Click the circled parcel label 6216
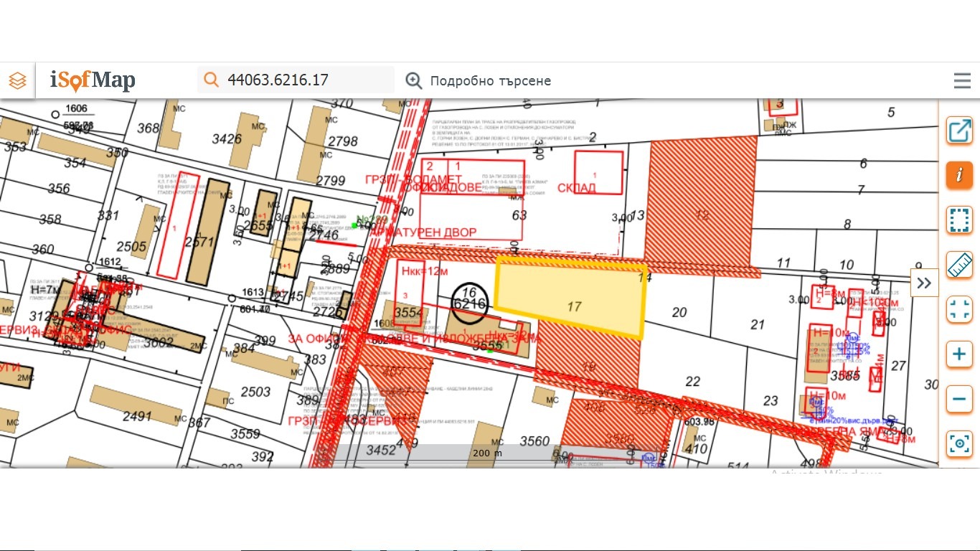The height and width of the screenshot is (551, 980). click(x=471, y=299)
